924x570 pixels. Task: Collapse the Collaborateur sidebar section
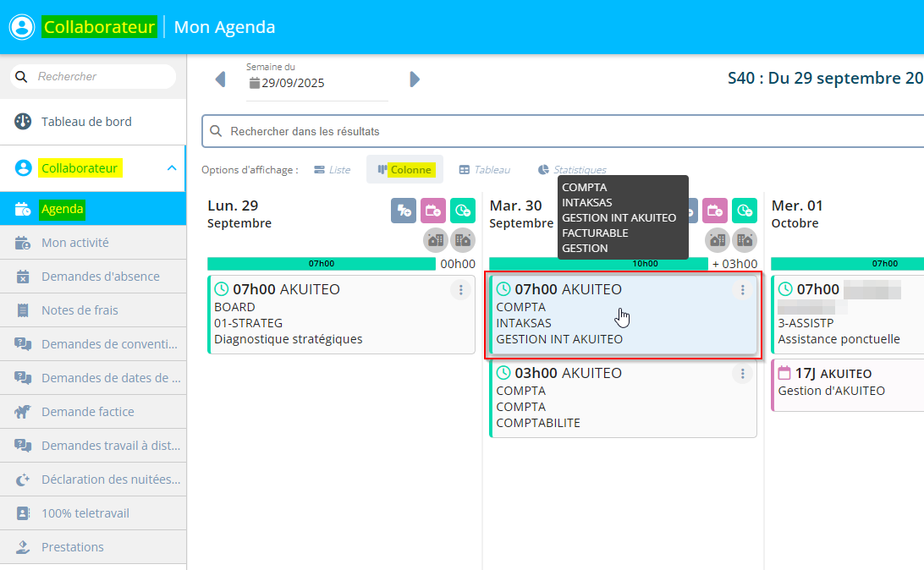(172, 168)
